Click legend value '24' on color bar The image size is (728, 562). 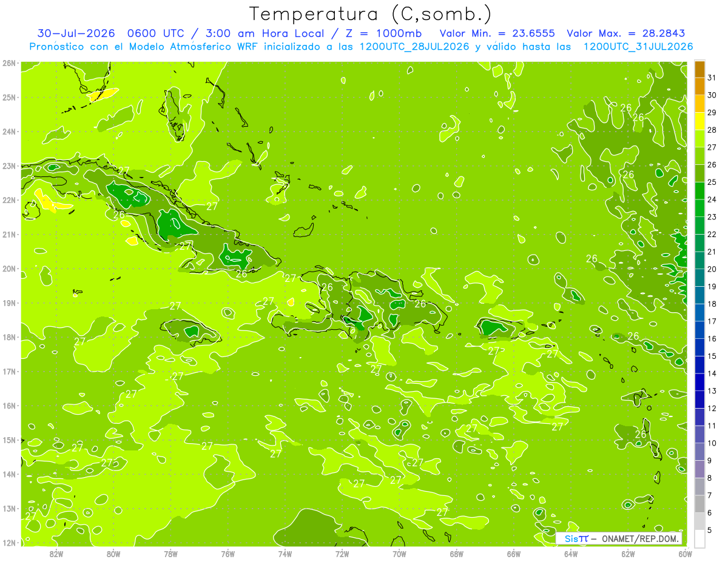[x=712, y=199]
